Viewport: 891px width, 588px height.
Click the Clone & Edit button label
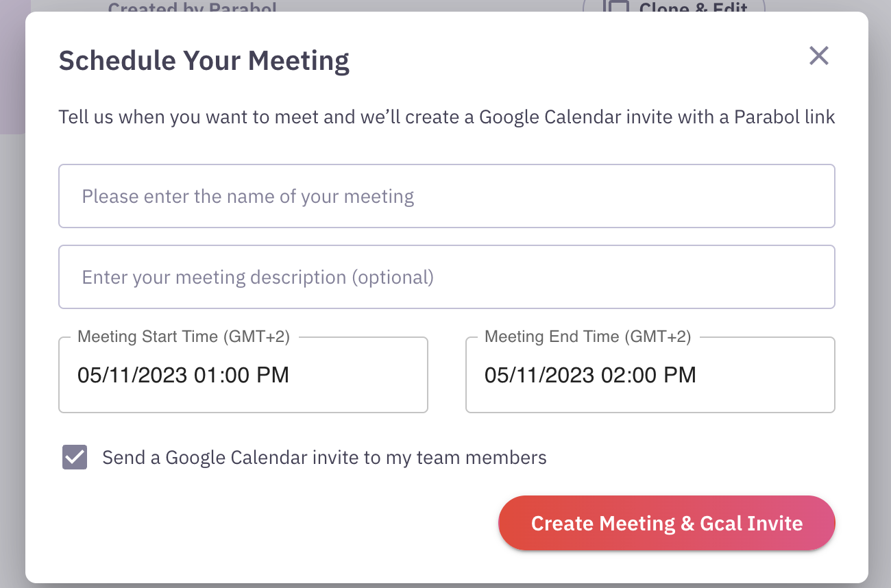[693, 8]
